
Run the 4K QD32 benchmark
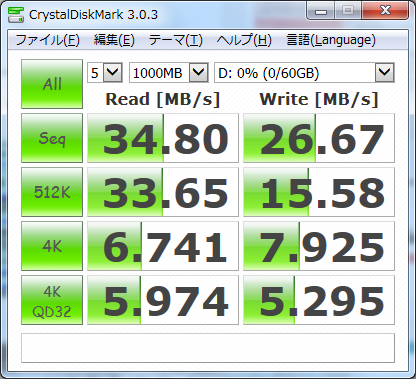[52, 300]
